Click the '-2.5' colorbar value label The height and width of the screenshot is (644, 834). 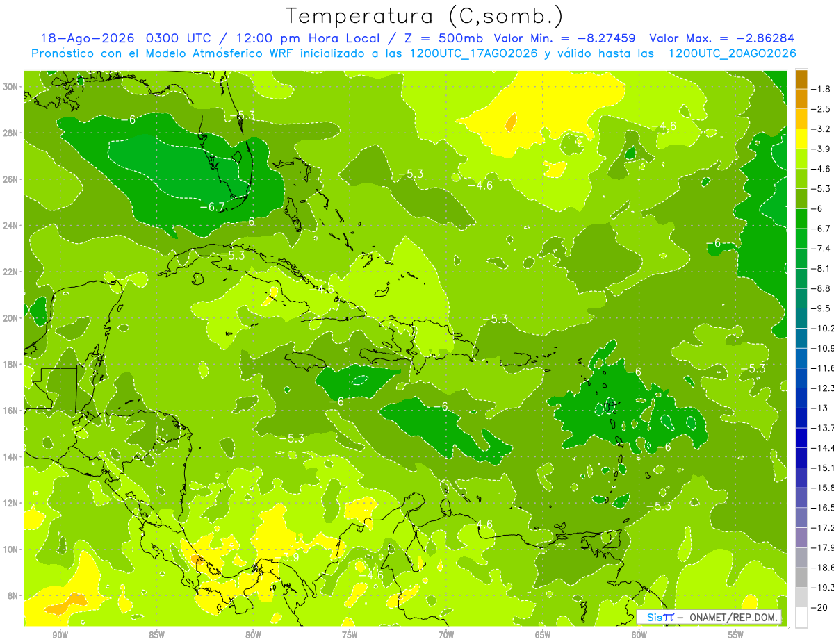(821, 109)
